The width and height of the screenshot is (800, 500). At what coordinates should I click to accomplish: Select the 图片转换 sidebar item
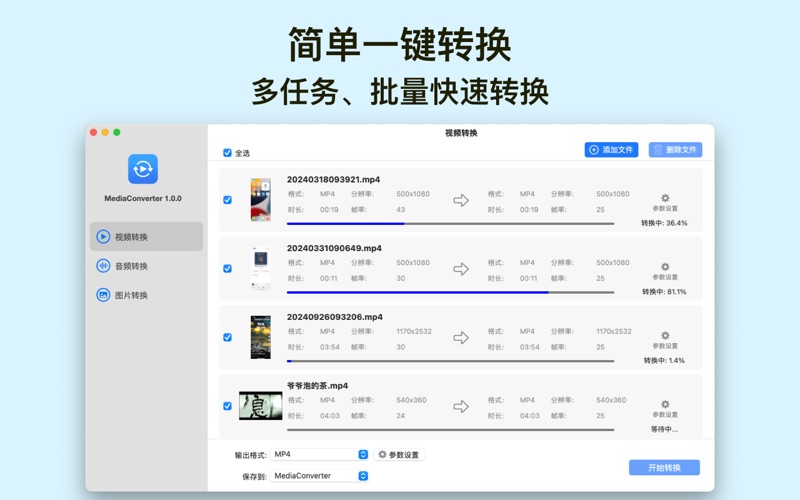click(146, 295)
